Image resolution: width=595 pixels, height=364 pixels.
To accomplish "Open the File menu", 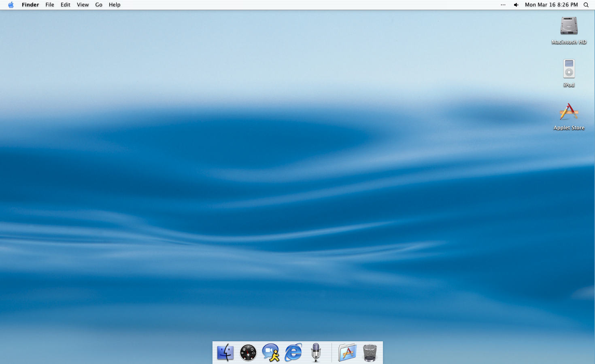I will (50, 5).
